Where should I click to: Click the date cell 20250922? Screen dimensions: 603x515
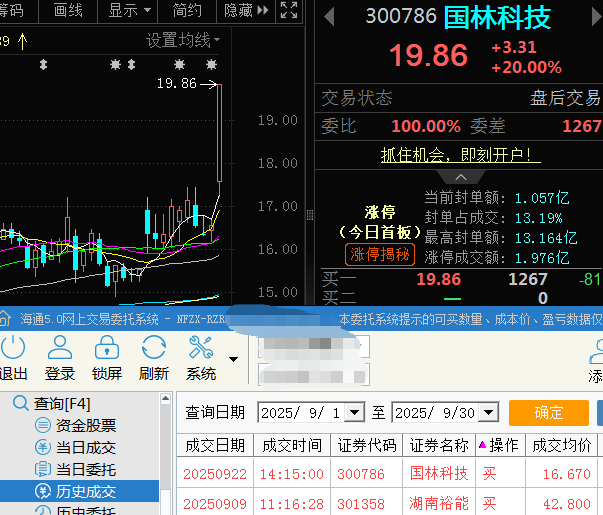click(215, 474)
